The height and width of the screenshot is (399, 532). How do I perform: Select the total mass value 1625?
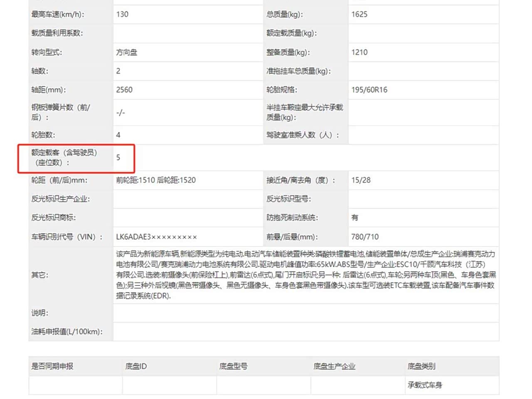pyautogui.click(x=359, y=15)
